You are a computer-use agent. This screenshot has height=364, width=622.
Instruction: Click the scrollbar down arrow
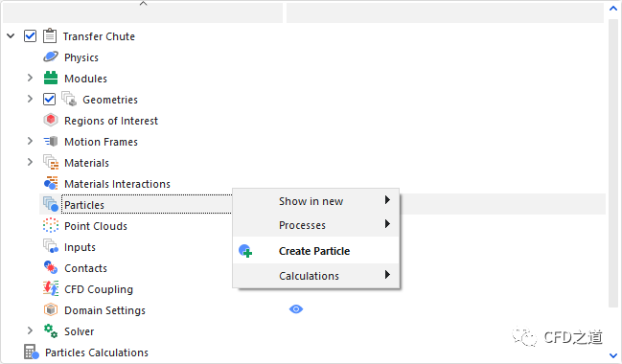[x=613, y=355]
